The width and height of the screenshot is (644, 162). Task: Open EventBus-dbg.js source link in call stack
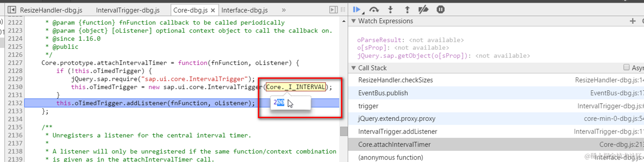point(617,93)
